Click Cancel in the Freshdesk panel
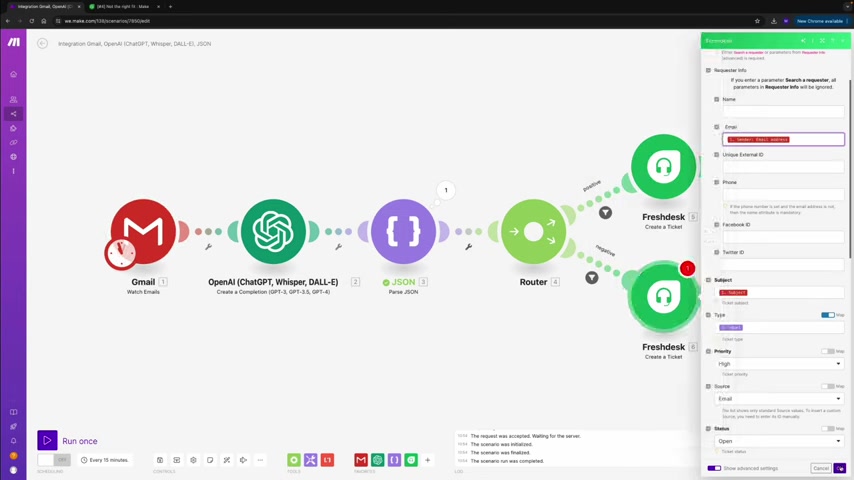Image resolution: width=854 pixels, height=480 pixels. coord(820,468)
